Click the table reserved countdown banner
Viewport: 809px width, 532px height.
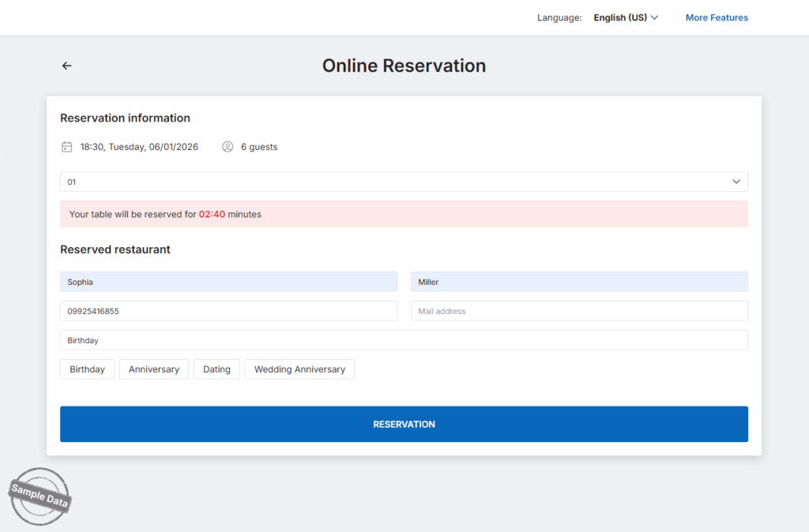pyautogui.click(x=404, y=214)
